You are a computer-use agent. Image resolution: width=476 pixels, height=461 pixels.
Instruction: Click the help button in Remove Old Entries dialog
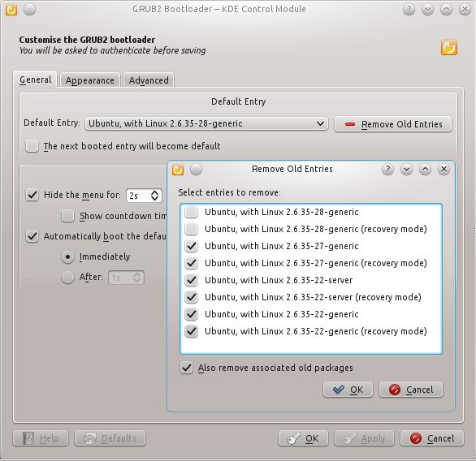tap(387, 170)
